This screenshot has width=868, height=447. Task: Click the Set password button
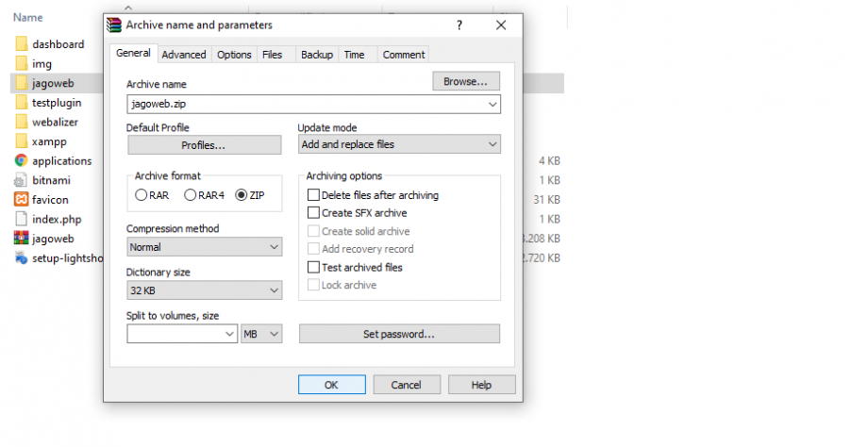click(399, 334)
